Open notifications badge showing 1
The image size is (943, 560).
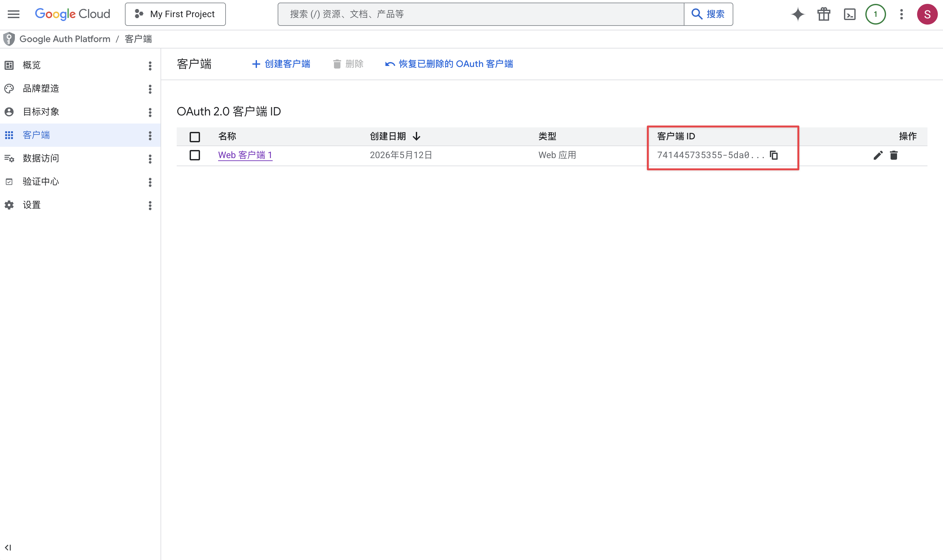click(875, 14)
